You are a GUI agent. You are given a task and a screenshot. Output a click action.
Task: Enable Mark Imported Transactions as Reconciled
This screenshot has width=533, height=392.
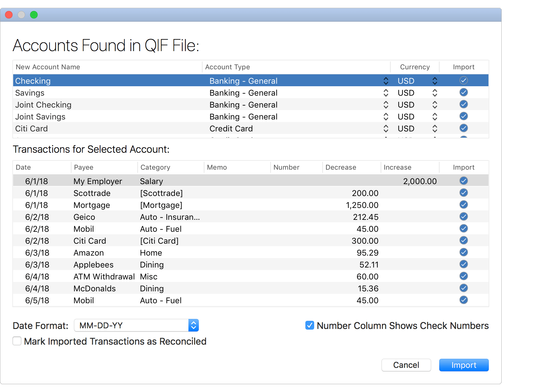17,341
